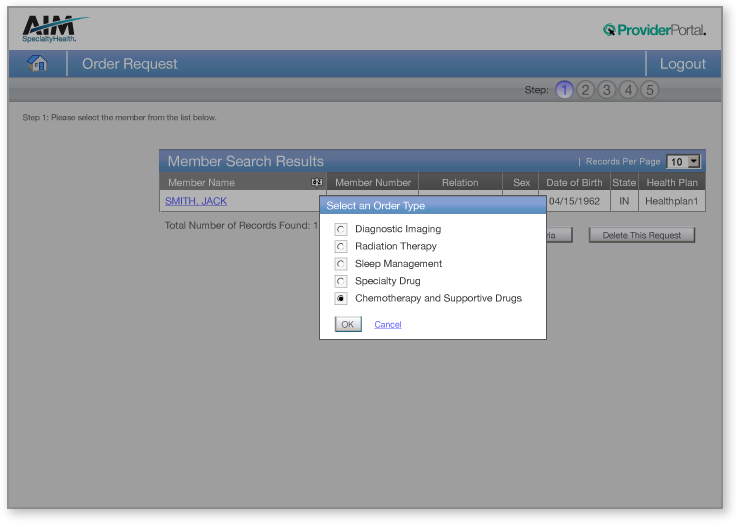Image resolution: width=737 pixels, height=525 pixels.
Task: Click the Sex column header
Action: pos(521,182)
